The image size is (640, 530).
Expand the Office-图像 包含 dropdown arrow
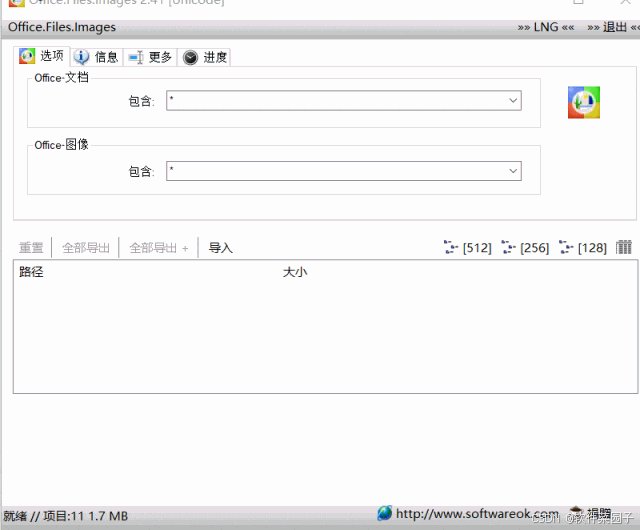[x=513, y=171]
